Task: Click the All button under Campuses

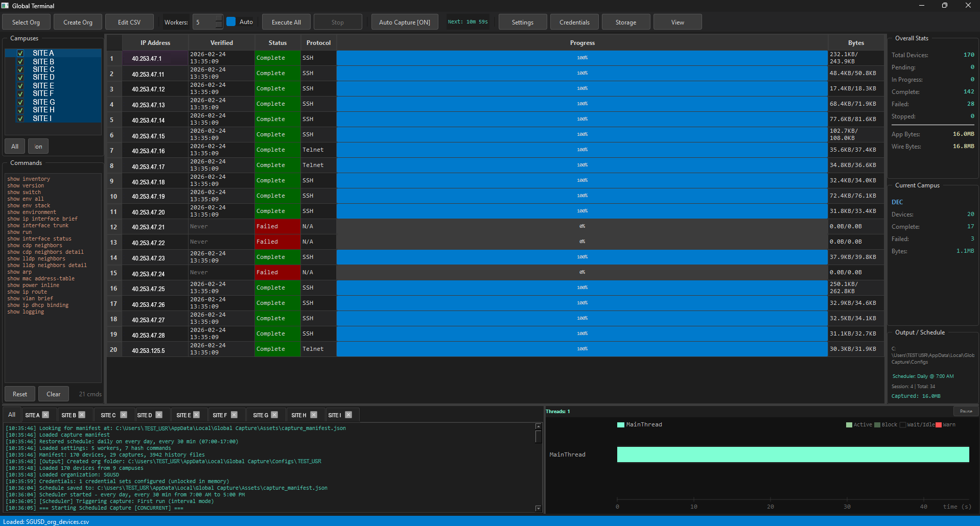Action: click(x=14, y=146)
